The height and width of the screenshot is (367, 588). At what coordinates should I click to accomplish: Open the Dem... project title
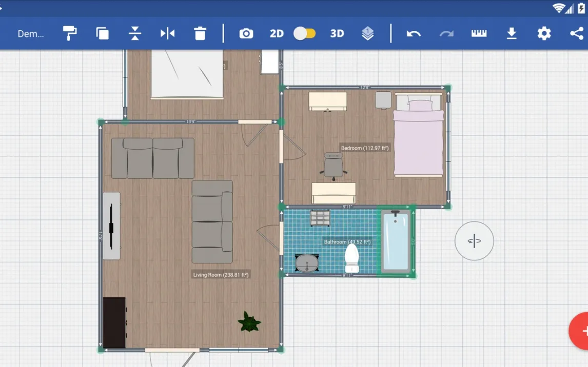tap(31, 34)
